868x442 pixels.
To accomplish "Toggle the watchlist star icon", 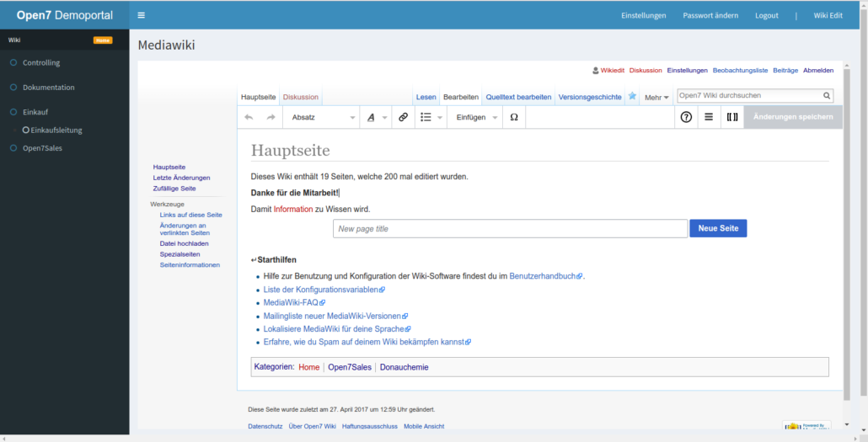I will [x=632, y=96].
